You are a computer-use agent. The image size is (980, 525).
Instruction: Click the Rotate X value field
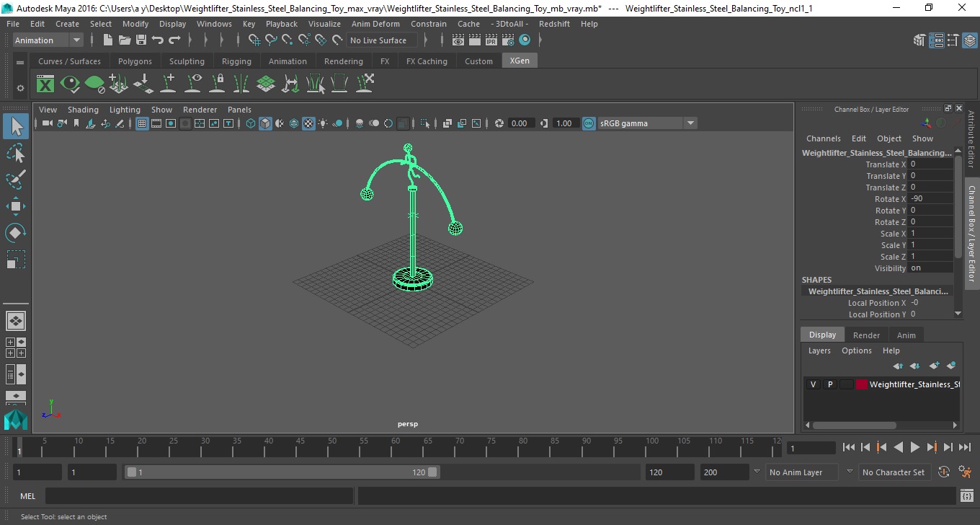pos(931,199)
